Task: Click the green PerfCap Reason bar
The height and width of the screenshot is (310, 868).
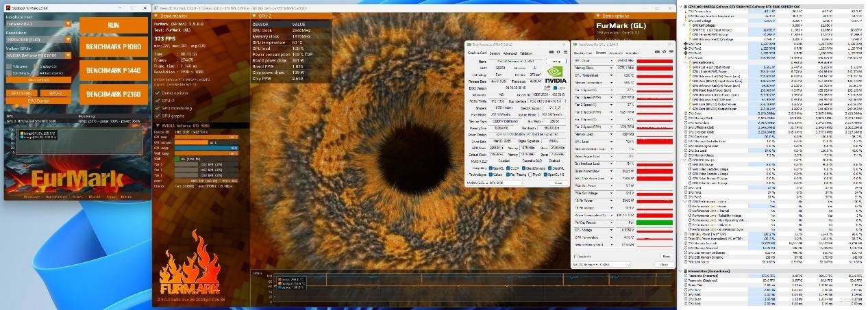Action: [x=654, y=223]
